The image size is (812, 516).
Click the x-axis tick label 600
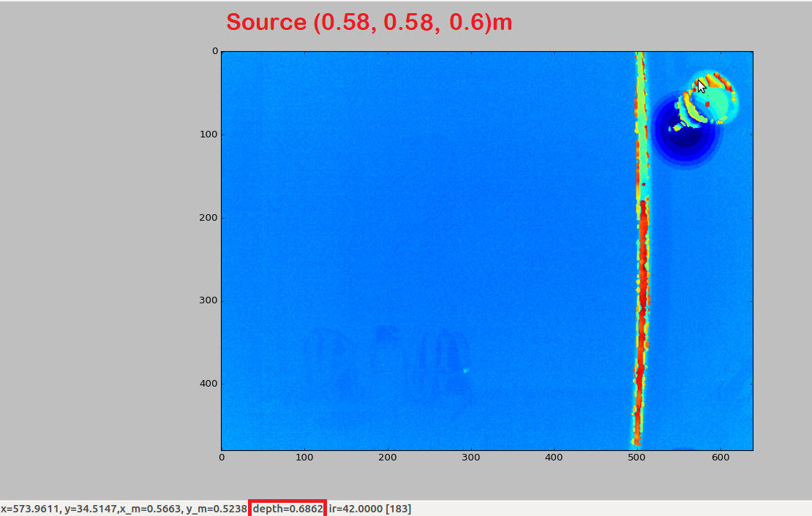(721, 458)
